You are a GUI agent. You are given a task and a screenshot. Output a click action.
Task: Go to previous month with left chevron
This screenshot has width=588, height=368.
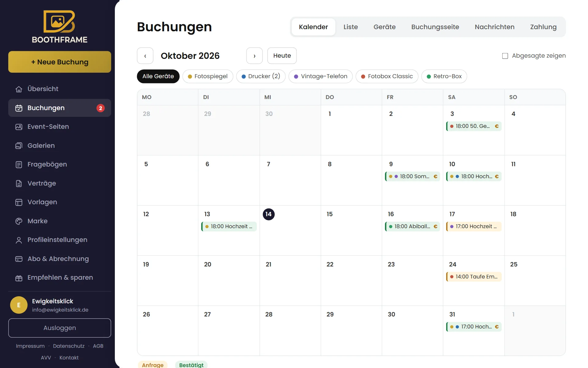tap(145, 56)
